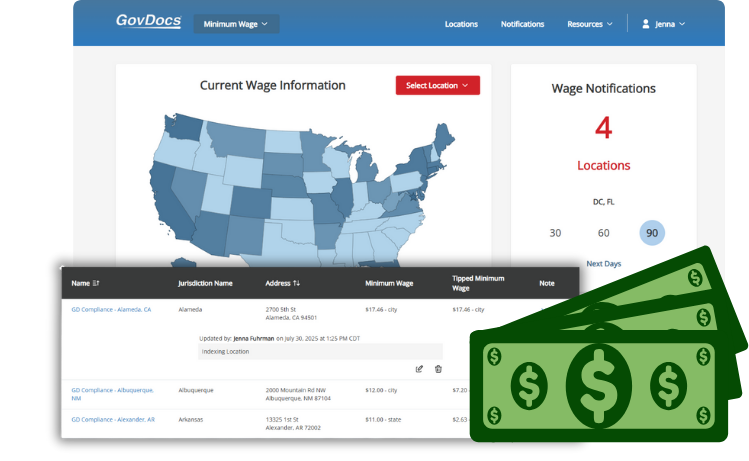Sort the table by Name column
This screenshot has height=461, width=749.
tap(85, 283)
